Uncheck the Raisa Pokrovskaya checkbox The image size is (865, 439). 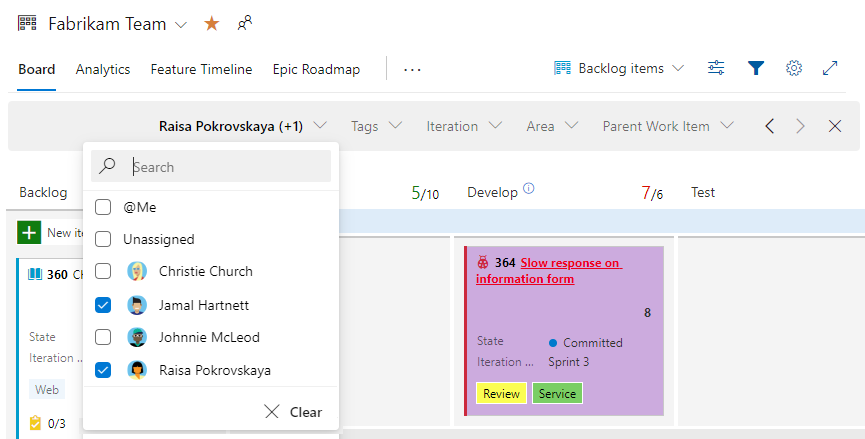(x=103, y=370)
